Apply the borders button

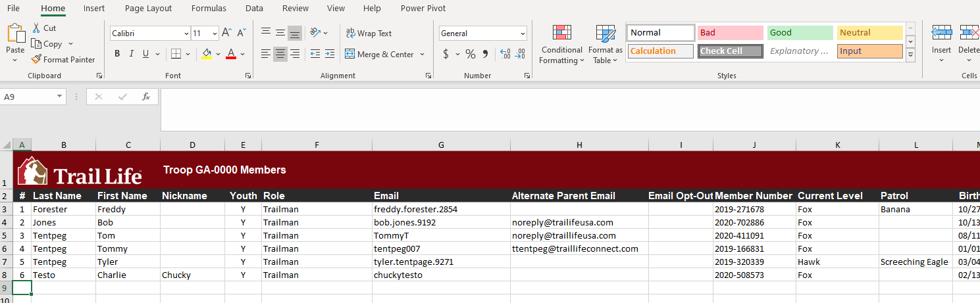[x=176, y=54]
